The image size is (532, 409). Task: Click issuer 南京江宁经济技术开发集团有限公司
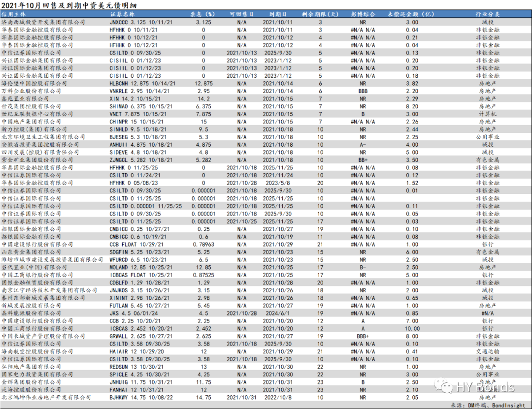point(49,290)
